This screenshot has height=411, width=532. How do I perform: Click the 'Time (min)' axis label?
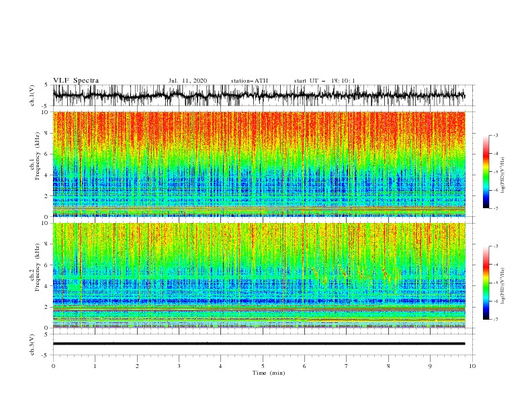pos(269,373)
